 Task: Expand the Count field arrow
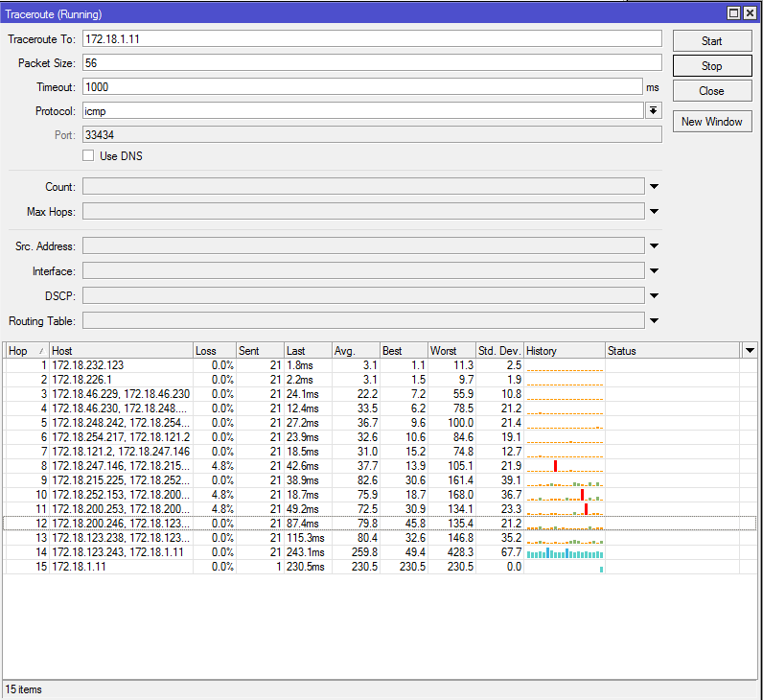pyautogui.click(x=655, y=187)
